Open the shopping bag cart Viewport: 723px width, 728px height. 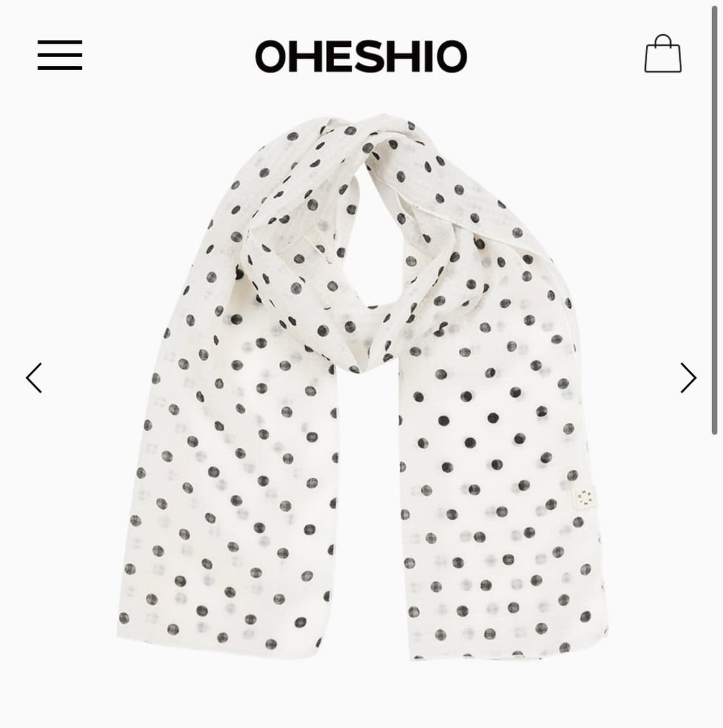coord(663,53)
